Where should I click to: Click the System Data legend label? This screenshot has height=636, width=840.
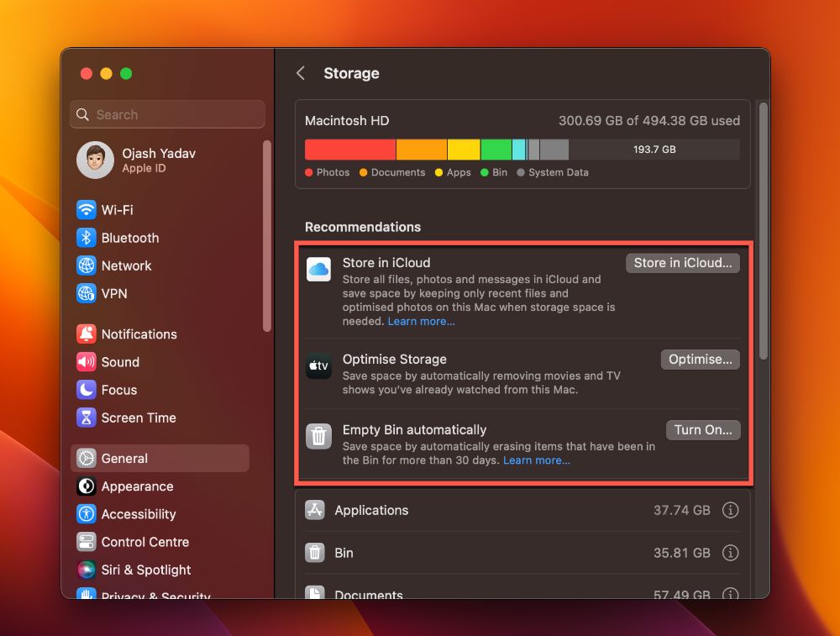pyautogui.click(x=559, y=172)
